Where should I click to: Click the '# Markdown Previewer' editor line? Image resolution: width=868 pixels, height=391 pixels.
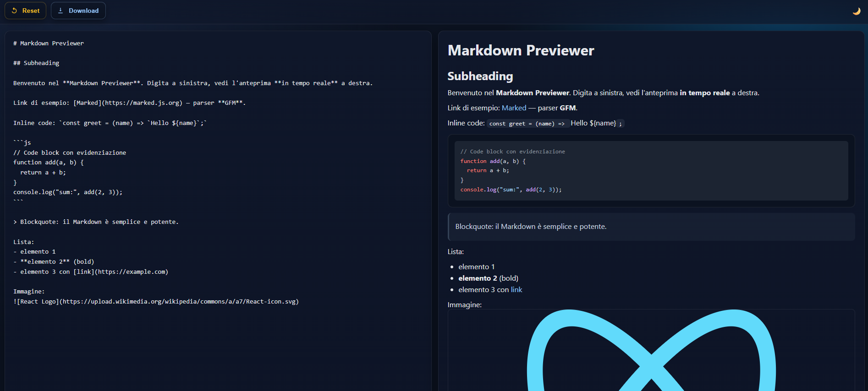coord(49,43)
